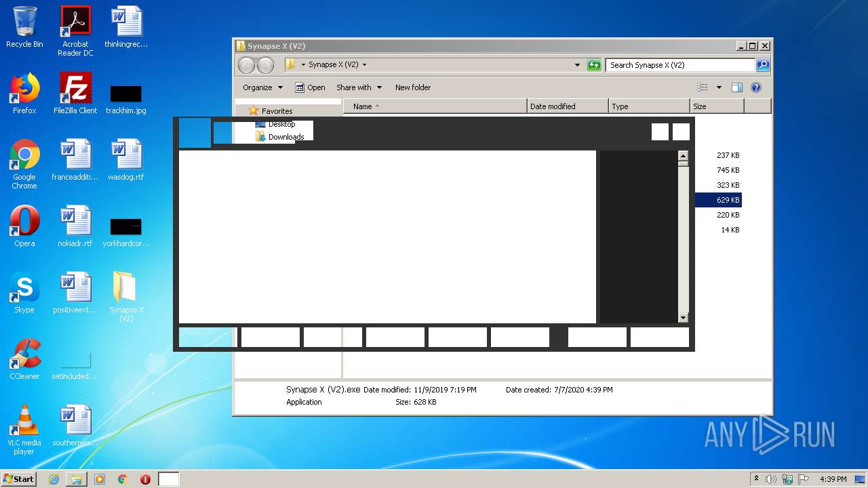The width and height of the screenshot is (868, 488).
Task: Launch VLC media player from desktop
Action: point(24,430)
